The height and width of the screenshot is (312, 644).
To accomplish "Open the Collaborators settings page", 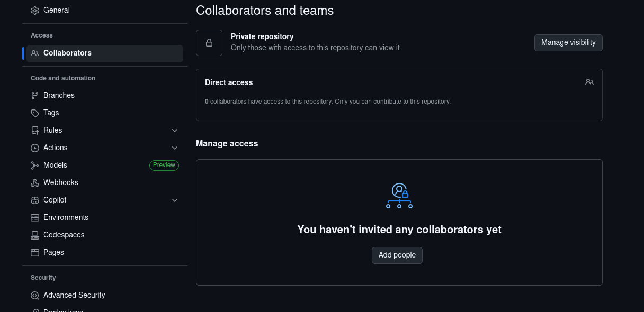I will pyautogui.click(x=67, y=53).
